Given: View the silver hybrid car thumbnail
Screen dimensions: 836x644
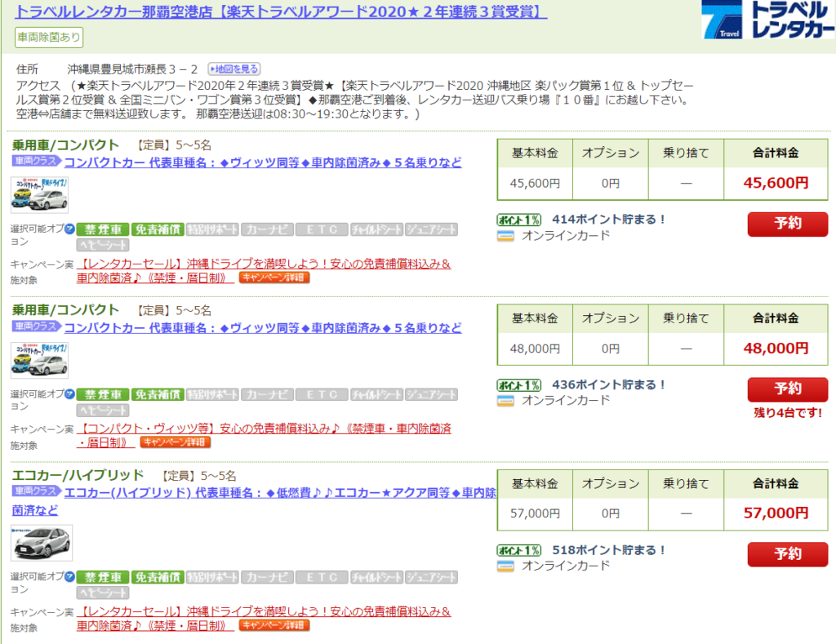Looking at the screenshot, I should pyautogui.click(x=42, y=543).
